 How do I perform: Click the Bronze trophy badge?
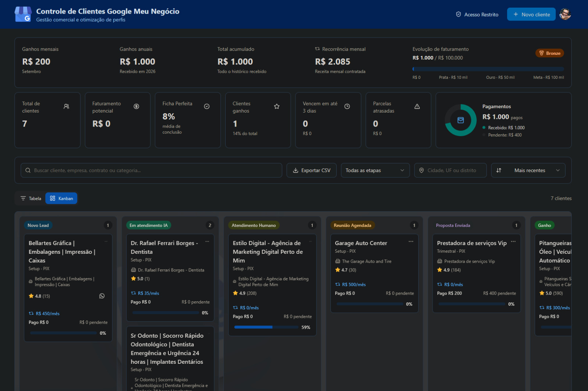pos(549,53)
